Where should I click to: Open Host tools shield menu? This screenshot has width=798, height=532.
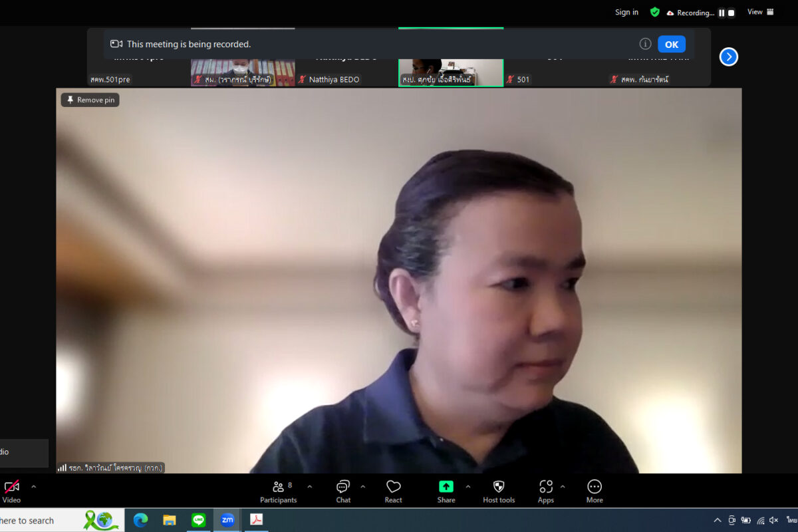(x=499, y=491)
